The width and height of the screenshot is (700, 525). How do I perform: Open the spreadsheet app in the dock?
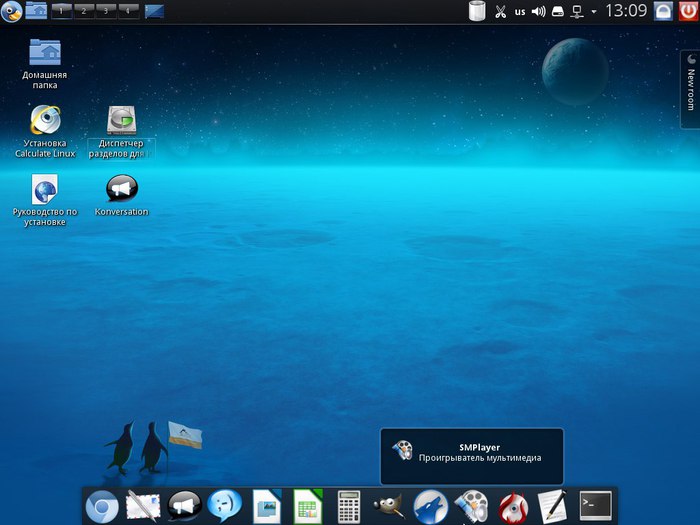coord(307,506)
